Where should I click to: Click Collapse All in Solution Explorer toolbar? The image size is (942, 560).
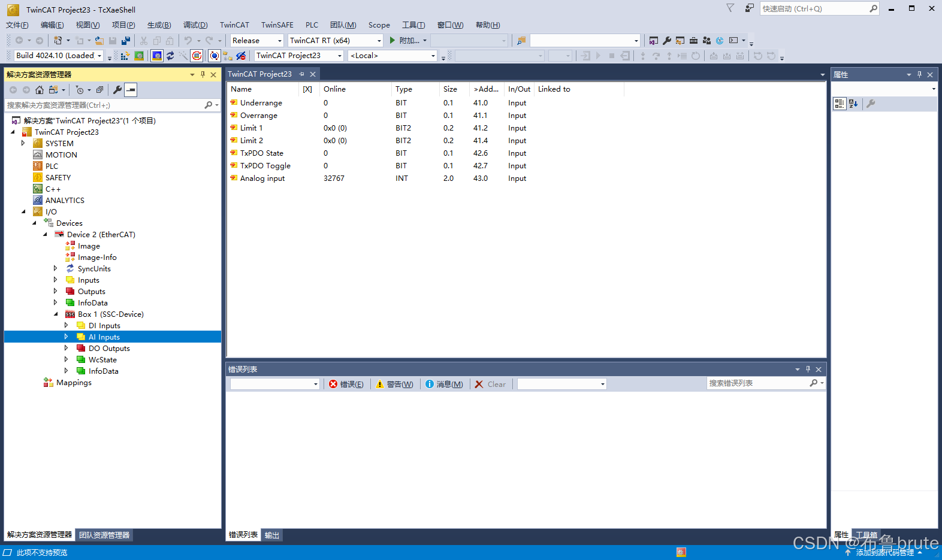point(99,90)
